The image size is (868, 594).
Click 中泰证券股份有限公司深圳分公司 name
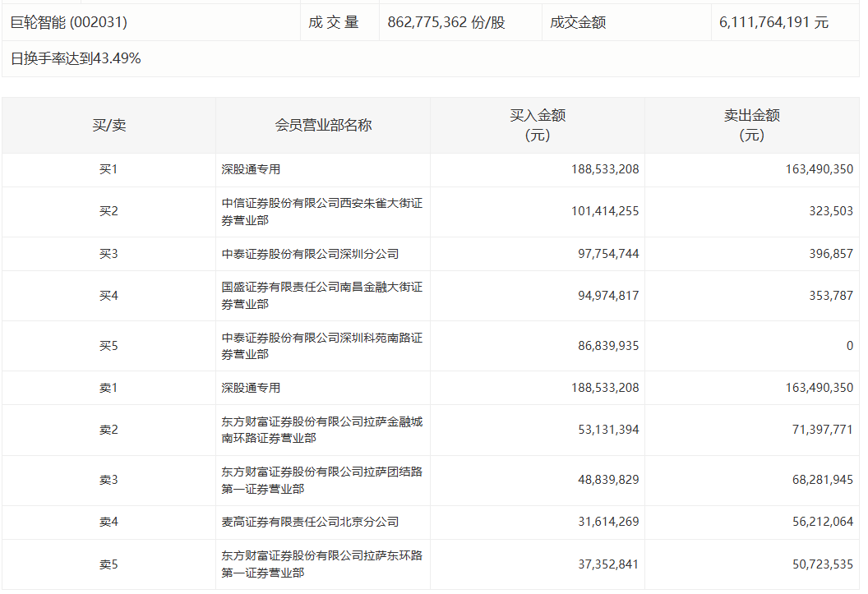[310, 254]
